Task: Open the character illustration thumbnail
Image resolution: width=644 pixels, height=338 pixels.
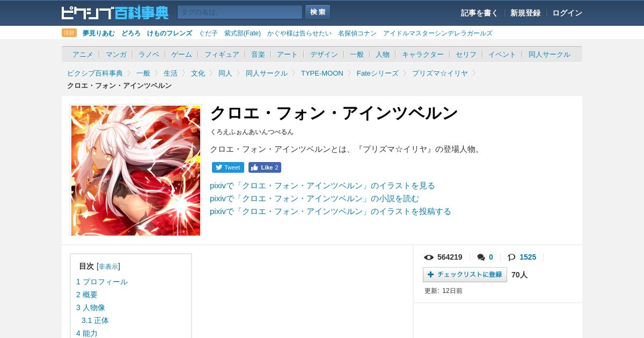Action: (x=136, y=171)
